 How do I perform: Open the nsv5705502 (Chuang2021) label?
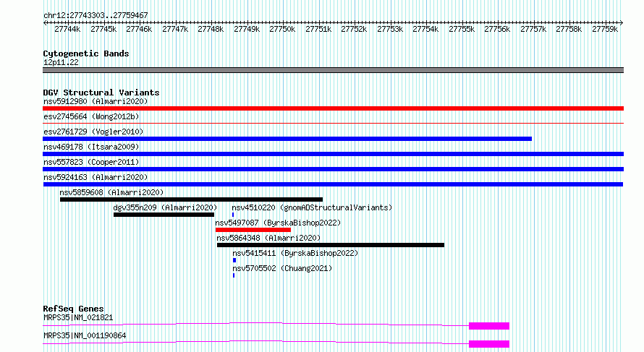pos(282,268)
